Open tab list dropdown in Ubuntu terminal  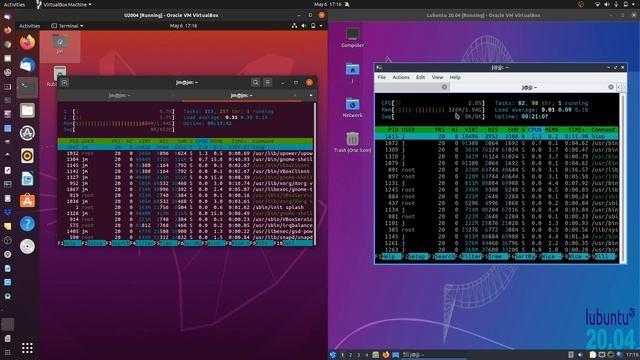coord(311,96)
